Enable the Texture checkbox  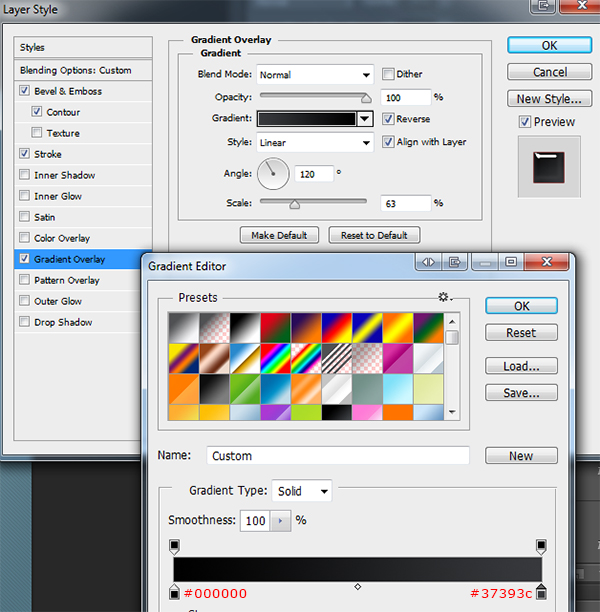pyautogui.click(x=37, y=133)
